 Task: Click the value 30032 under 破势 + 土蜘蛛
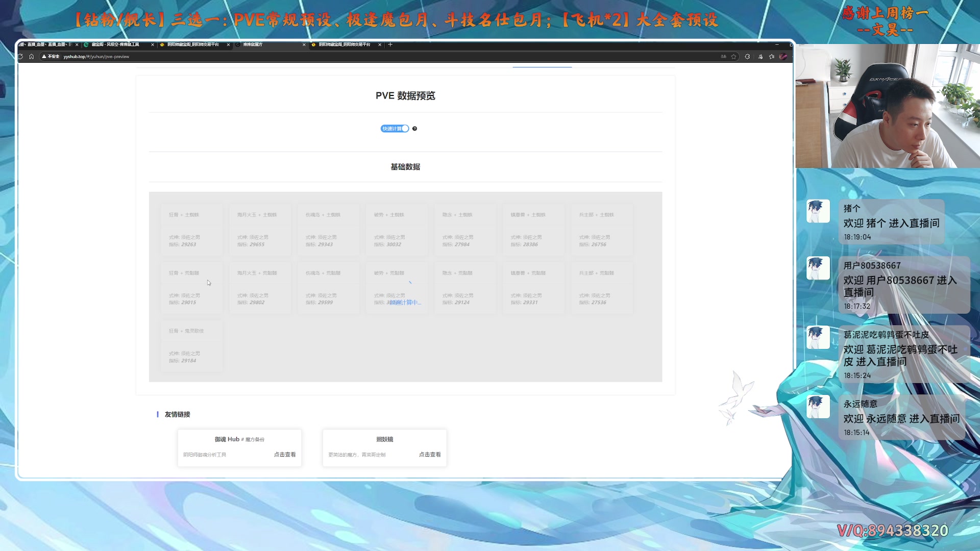(x=394, y=244)
